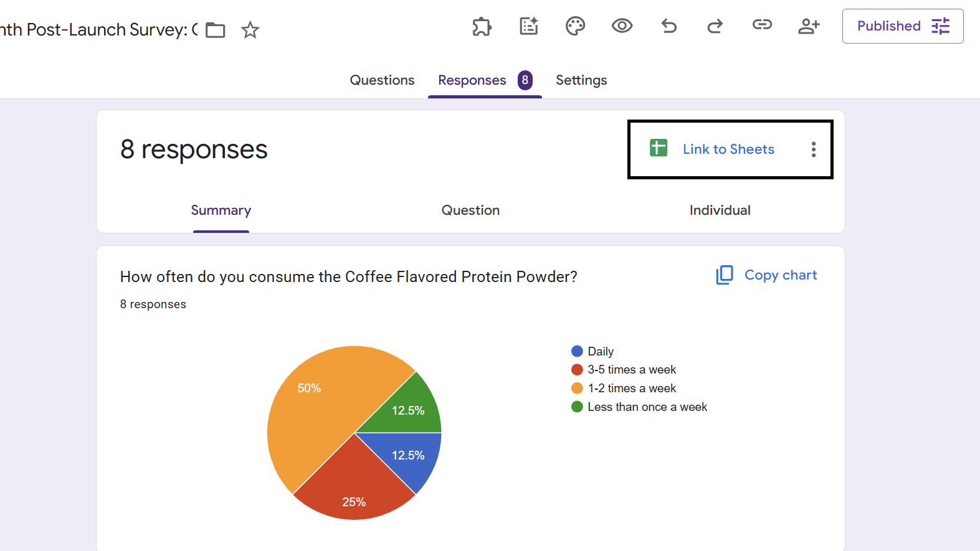The height and width of the screenshot is (551, 980).
Task: Click the Copy chart link
Action: [x=781, y=275]
